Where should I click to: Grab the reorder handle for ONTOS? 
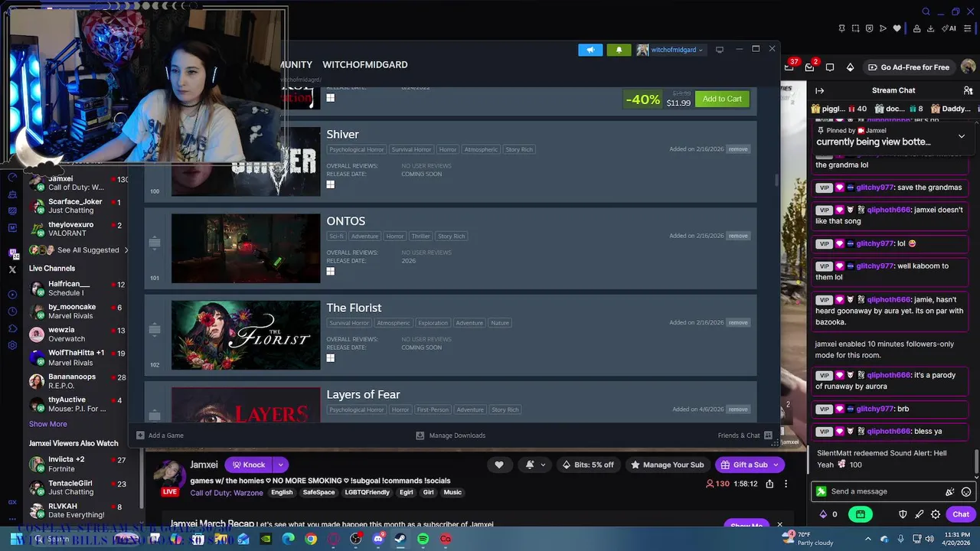point(154,243)
